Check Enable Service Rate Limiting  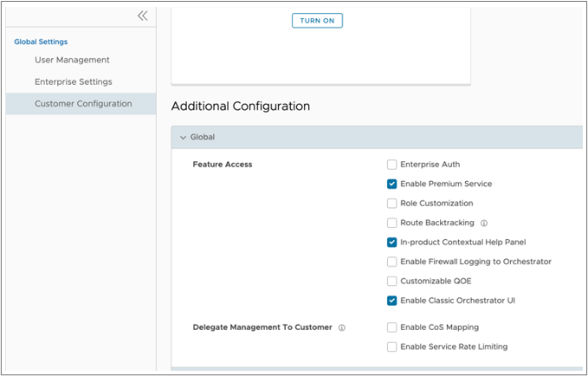click(x=392, y=347)
